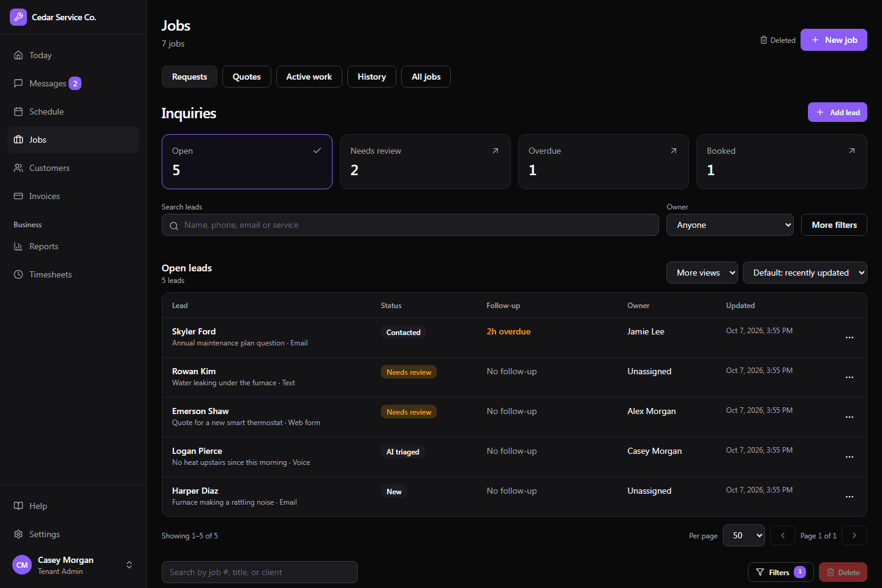This screenshot has height=588, width=882.
Task: Open the Owner dropdown set to Anyone
Action: pos(730,225)
